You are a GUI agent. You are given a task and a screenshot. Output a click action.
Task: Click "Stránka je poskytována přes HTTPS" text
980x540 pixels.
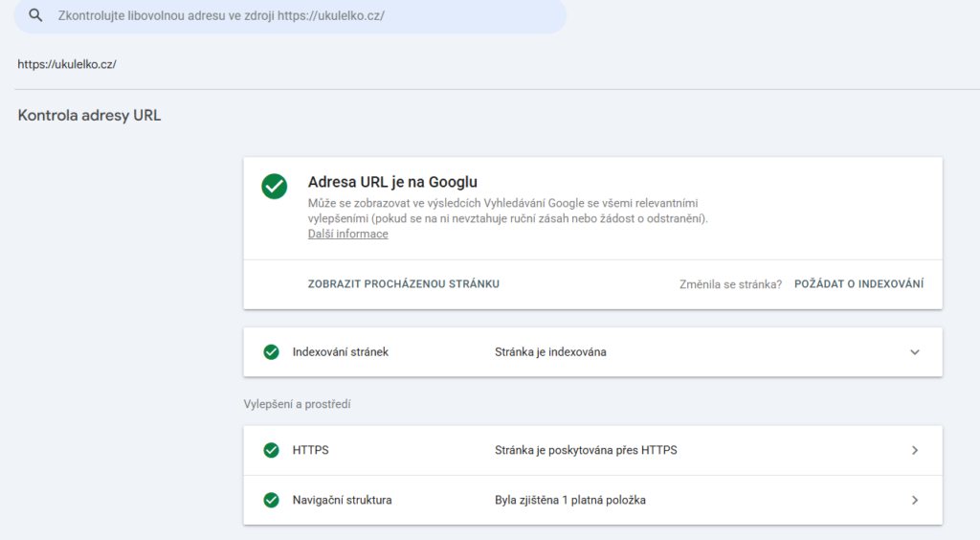click(x=586, y=450)
